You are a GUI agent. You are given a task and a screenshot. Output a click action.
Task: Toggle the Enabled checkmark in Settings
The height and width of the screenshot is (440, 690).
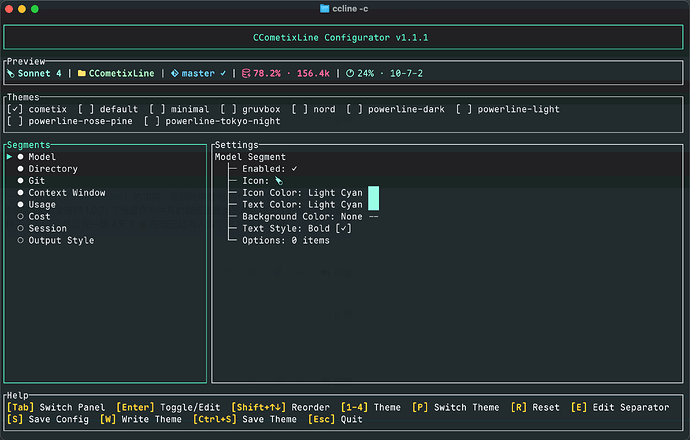pos(294,169)
